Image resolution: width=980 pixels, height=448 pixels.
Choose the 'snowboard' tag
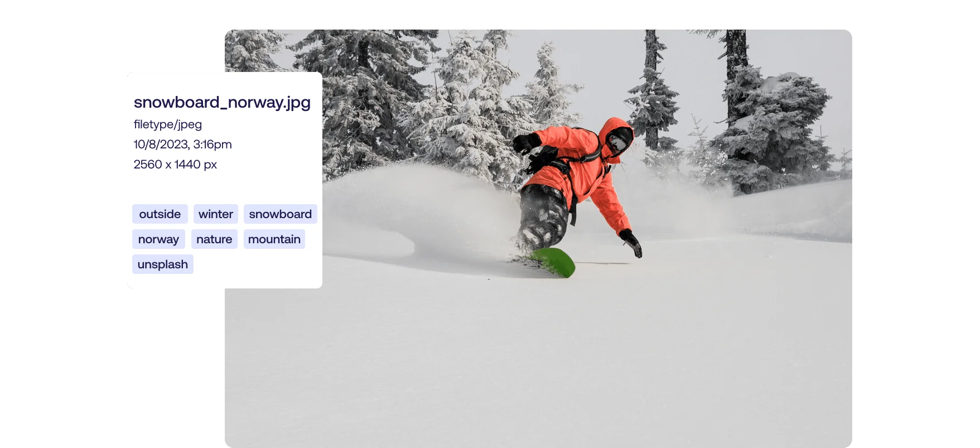click(x=281, y=214)
